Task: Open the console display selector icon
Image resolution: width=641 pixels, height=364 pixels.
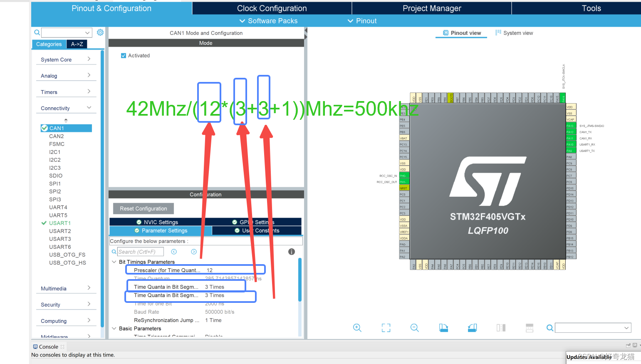Action: click(x=635, y=345)
